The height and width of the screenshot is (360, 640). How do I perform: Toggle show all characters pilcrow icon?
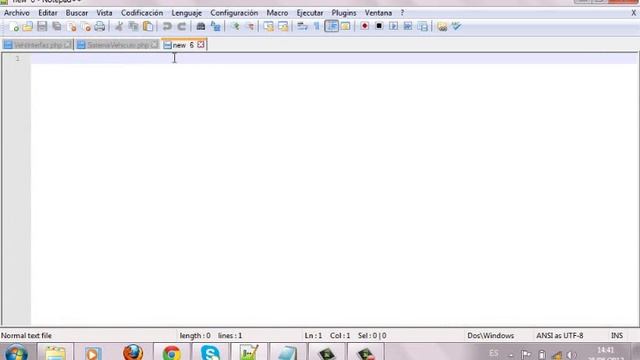tap(317, 27)
